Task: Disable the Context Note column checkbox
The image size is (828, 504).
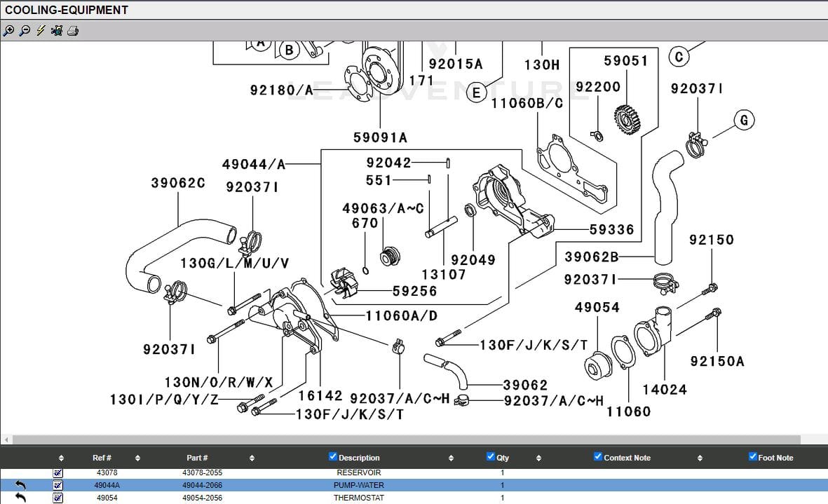Action: coord(598,457)
